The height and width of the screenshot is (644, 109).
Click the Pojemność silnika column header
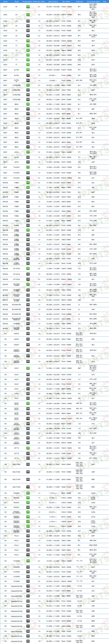tap(39, 2)
